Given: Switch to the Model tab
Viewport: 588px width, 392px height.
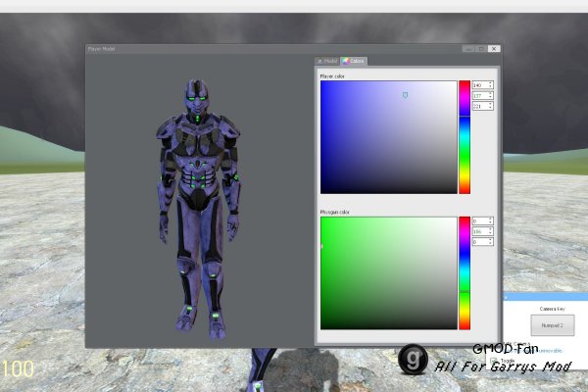Looking at the screenshot, I should pyautogui.click(x=327, y=61).
